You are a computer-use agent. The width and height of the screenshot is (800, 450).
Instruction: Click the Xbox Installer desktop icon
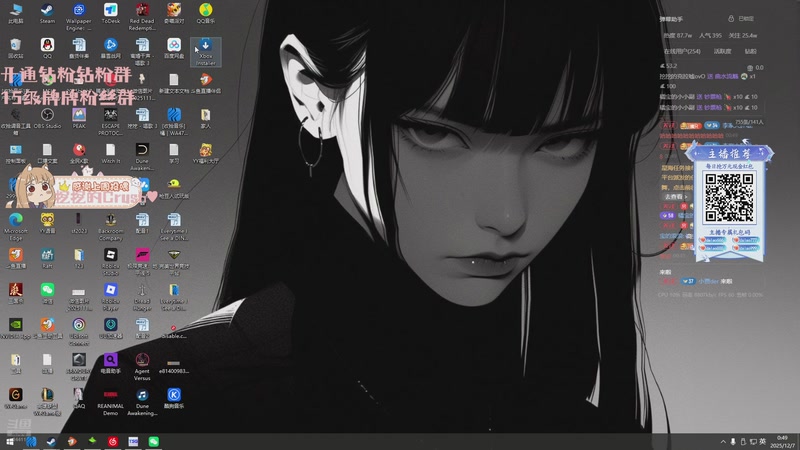[x=206, y=52]
